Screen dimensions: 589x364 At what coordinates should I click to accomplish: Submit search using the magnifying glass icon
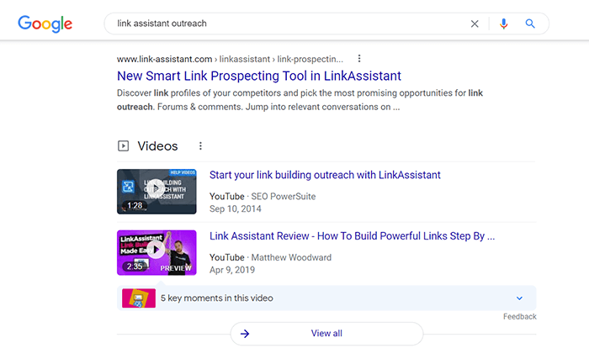coord(530,24)
